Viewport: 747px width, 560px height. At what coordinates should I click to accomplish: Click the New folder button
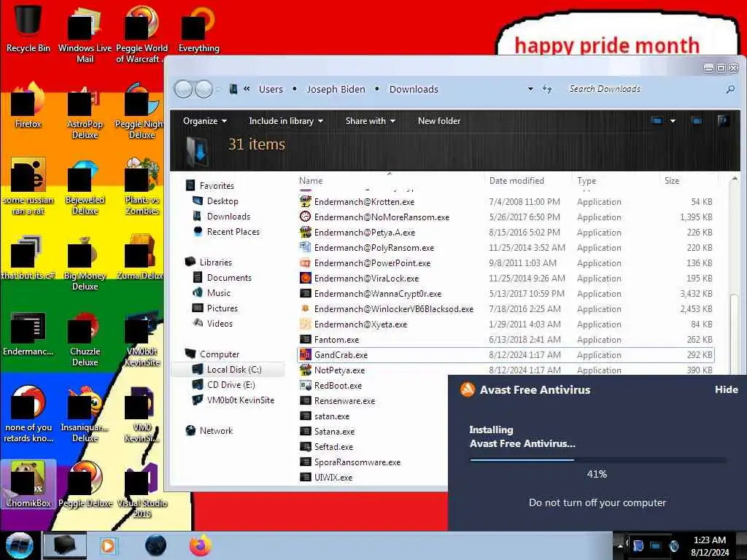coord(438,121)
